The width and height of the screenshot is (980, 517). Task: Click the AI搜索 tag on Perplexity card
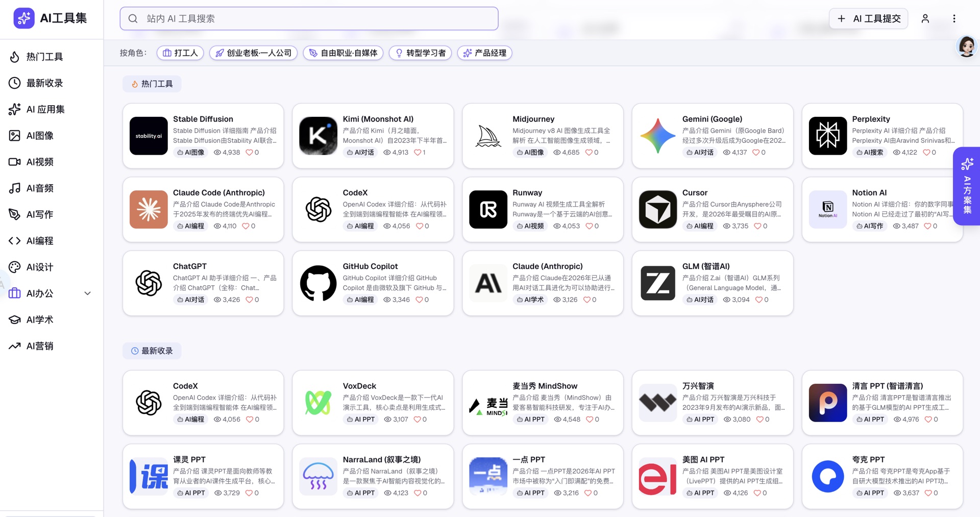pyautogui.click(x=870, y=153)
